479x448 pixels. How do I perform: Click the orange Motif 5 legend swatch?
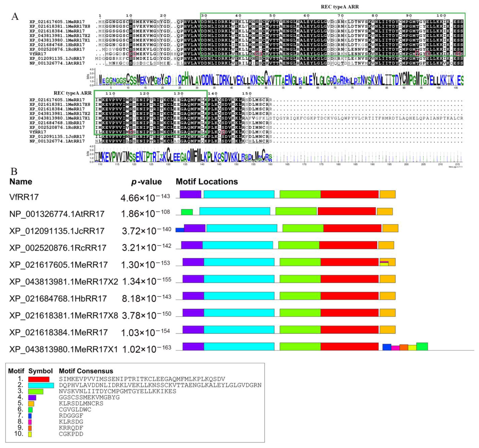(31, 404)
